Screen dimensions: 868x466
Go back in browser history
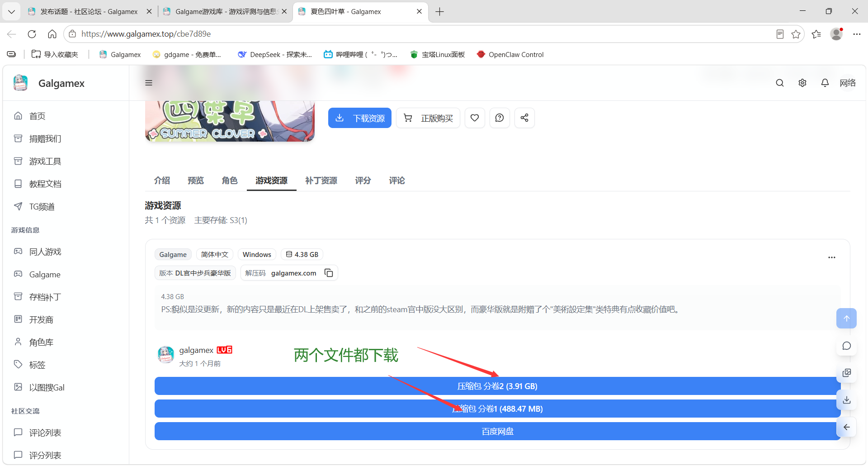click(11, 34)
